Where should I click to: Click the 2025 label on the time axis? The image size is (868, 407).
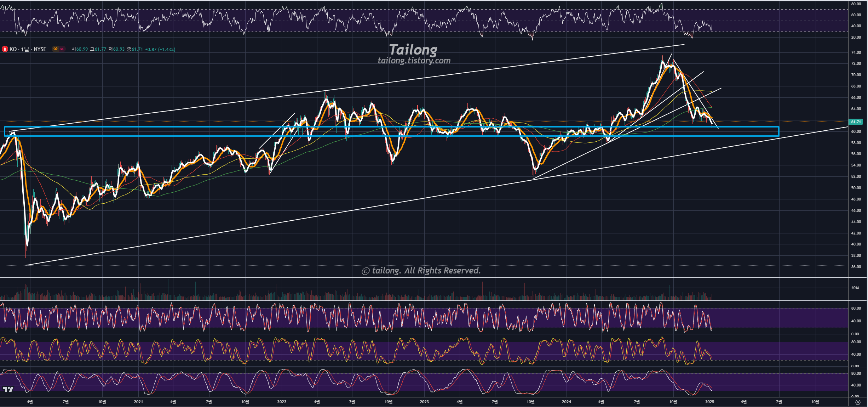point(709,402)
